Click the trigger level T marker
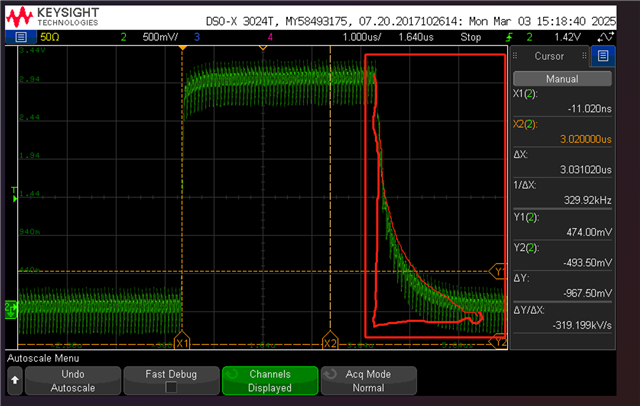Image resolution: width=640 pixels, height=406 pixels. pos(14,194)
